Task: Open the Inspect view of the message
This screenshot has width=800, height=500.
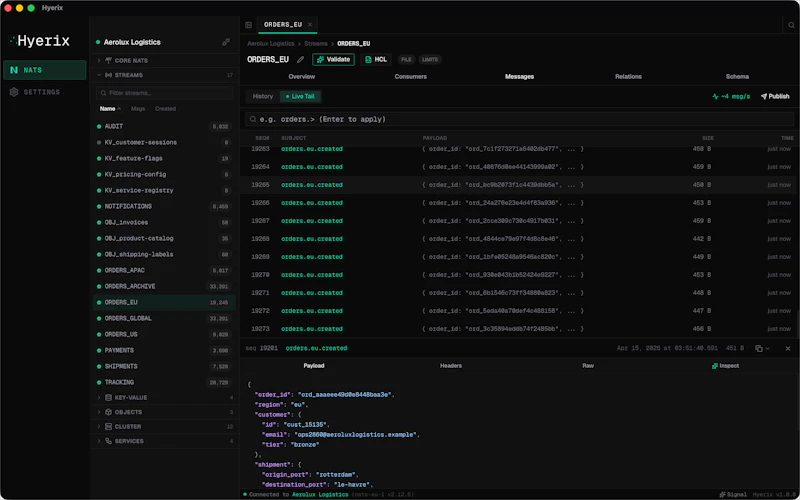Action: (x=725, y=365)
